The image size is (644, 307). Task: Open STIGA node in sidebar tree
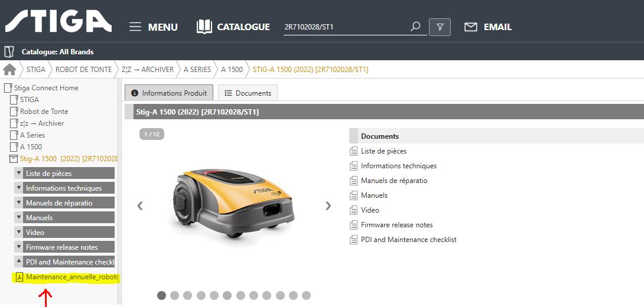[x=29, y=100]
